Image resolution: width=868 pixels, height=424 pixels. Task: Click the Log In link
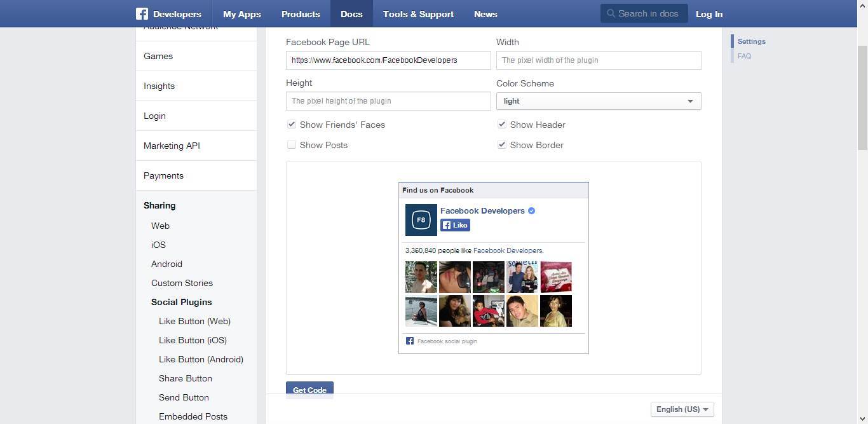(709, 13)
